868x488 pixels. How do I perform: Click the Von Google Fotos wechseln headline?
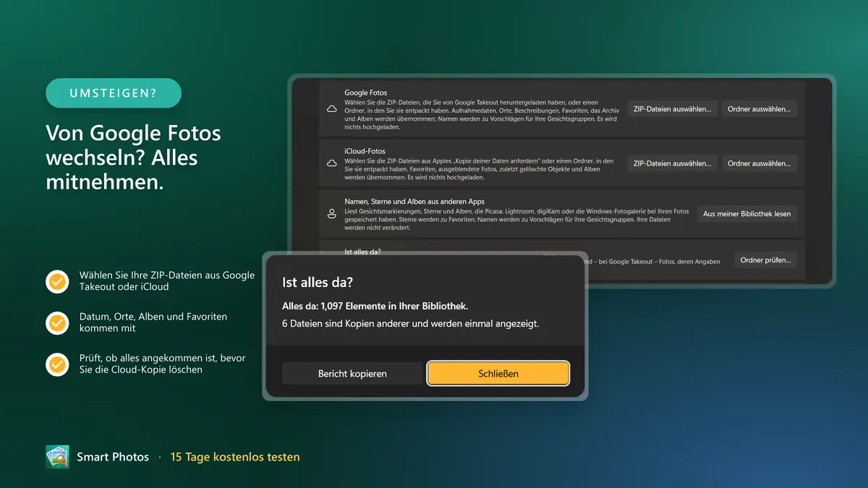pos(133,158)
